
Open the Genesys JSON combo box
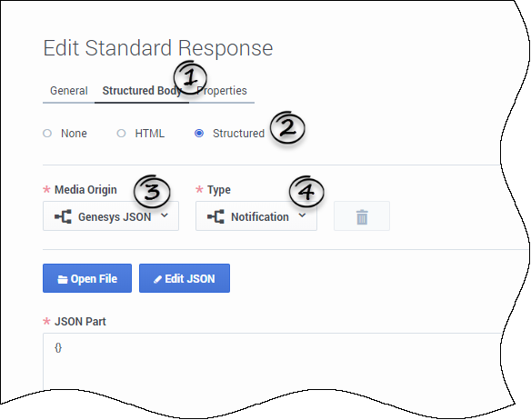pos(111,216)
